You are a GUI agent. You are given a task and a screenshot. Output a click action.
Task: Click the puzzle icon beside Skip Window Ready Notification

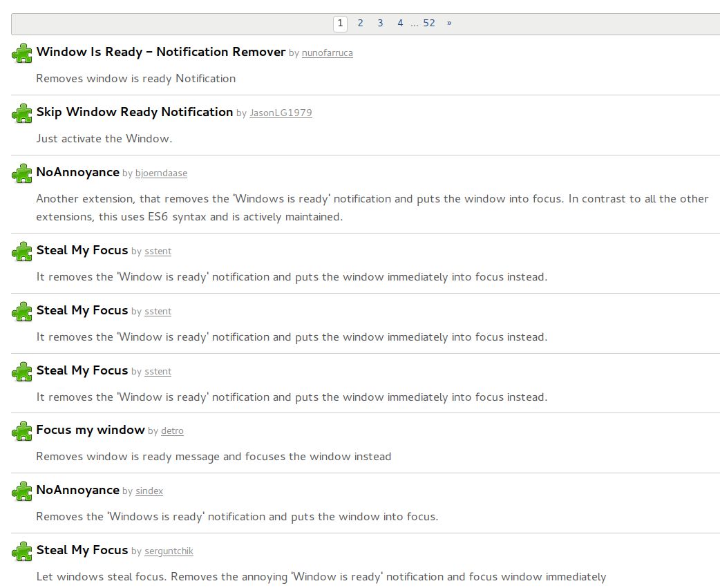point(22,113)
